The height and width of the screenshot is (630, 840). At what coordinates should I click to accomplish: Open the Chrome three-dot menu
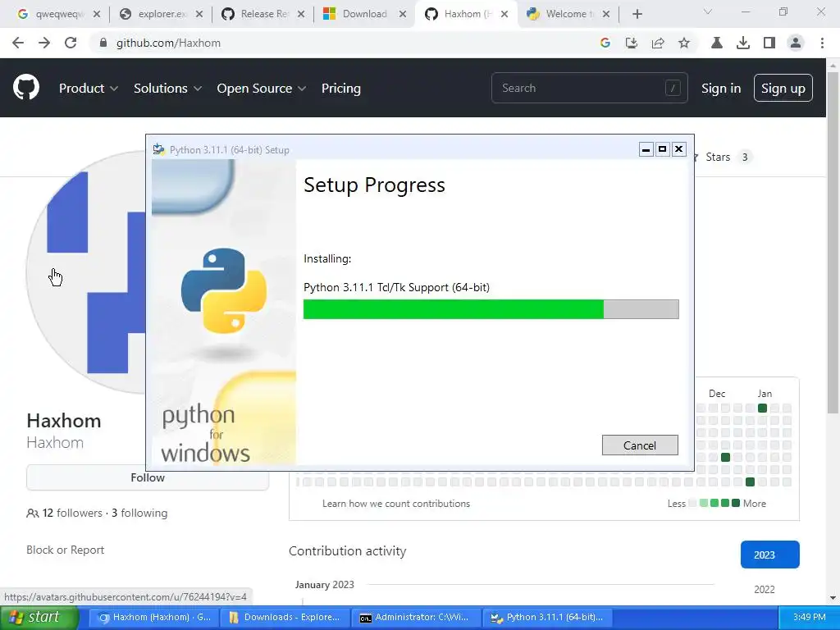[822, 43]
